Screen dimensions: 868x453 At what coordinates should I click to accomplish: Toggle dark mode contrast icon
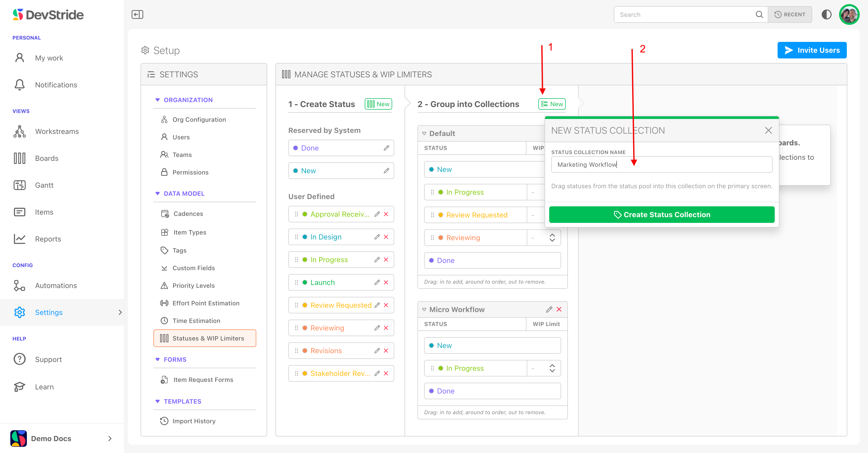(x=826, y=14)
